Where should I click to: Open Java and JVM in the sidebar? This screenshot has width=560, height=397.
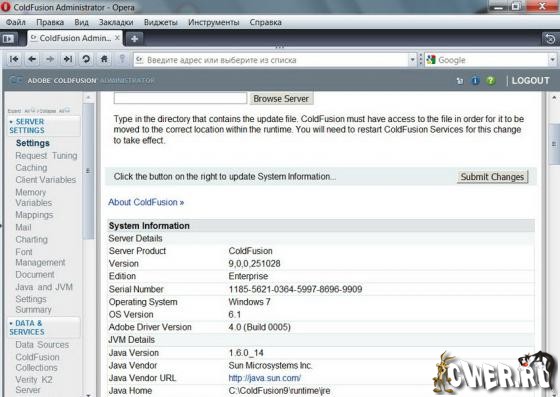(44, 287)
